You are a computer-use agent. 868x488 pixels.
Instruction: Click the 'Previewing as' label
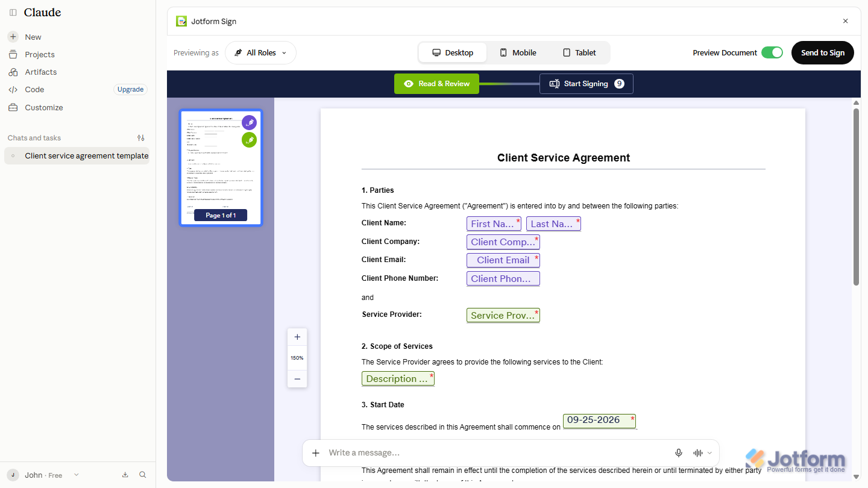(x=196, y=52)
